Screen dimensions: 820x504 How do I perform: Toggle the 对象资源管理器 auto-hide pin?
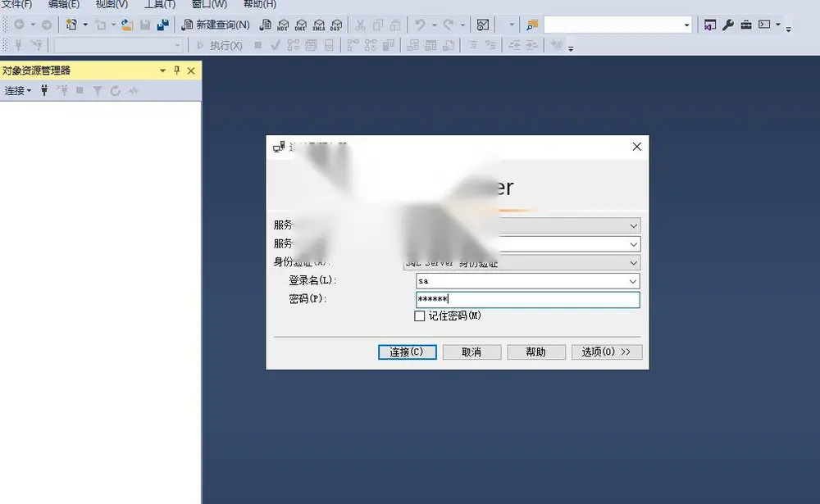tap(177, 70)
